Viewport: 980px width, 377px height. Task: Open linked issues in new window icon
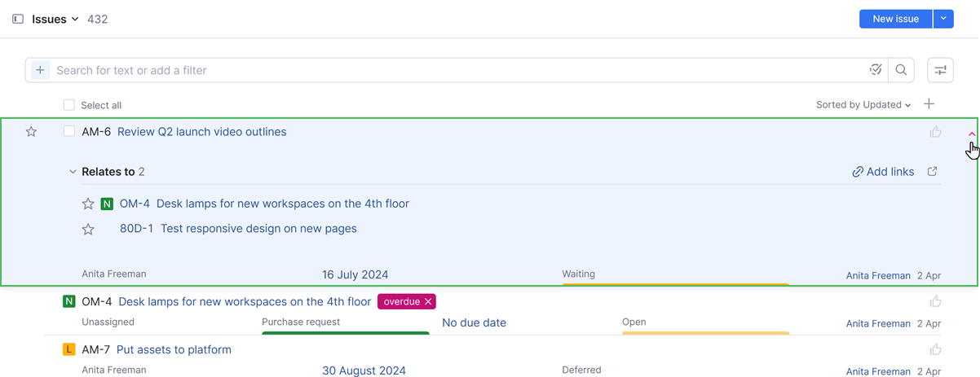(933, 172)
